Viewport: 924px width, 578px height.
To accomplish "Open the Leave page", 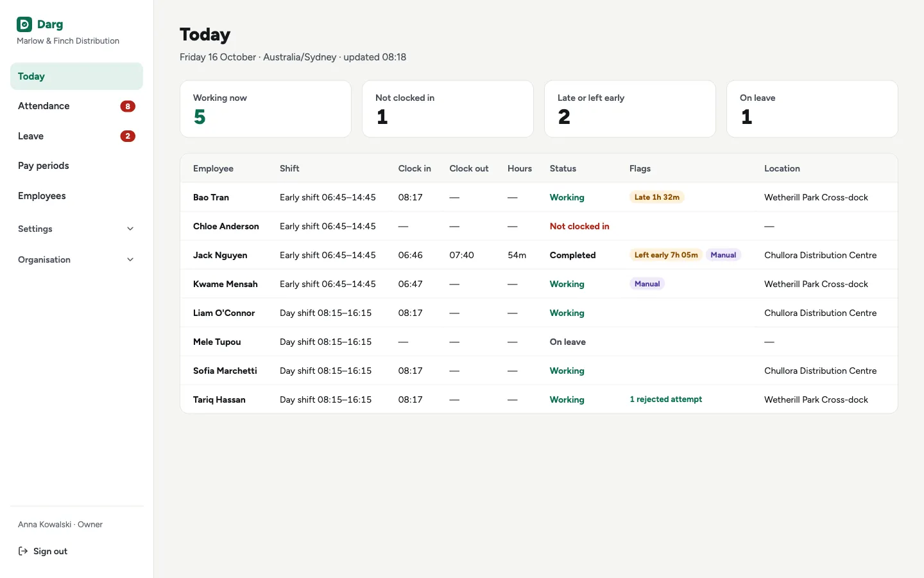I will pos(76,136).
